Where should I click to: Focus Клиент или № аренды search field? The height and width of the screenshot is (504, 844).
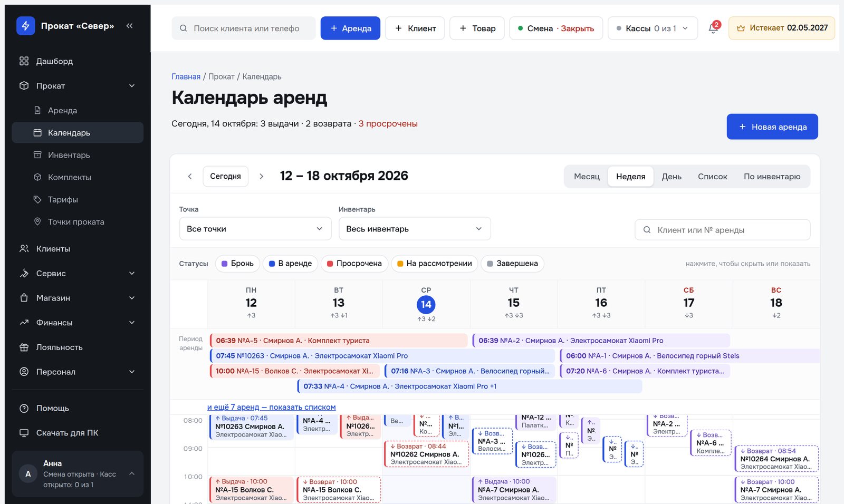[x=722, y=230]
